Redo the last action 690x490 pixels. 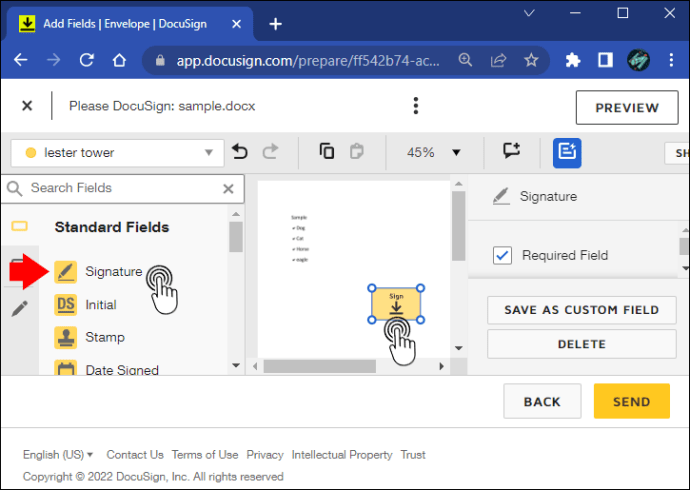(270, 152)
